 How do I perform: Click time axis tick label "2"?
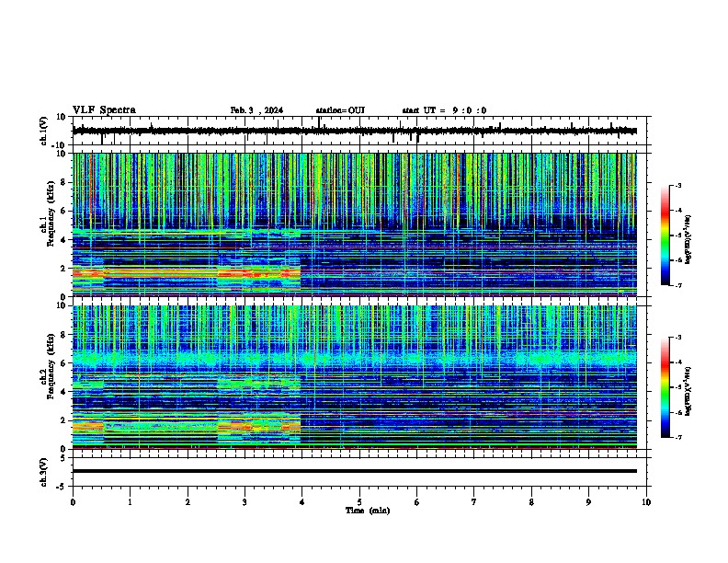click(x=188, y=502)
